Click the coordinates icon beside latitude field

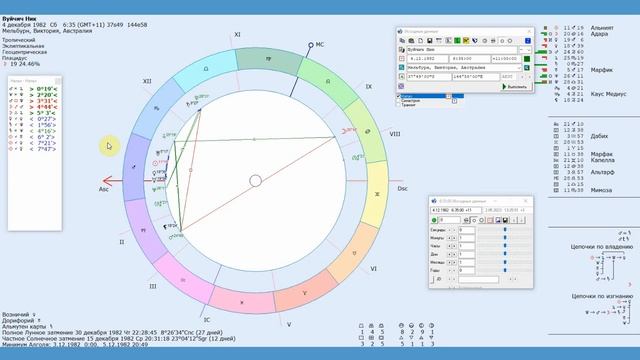(402, 77)
